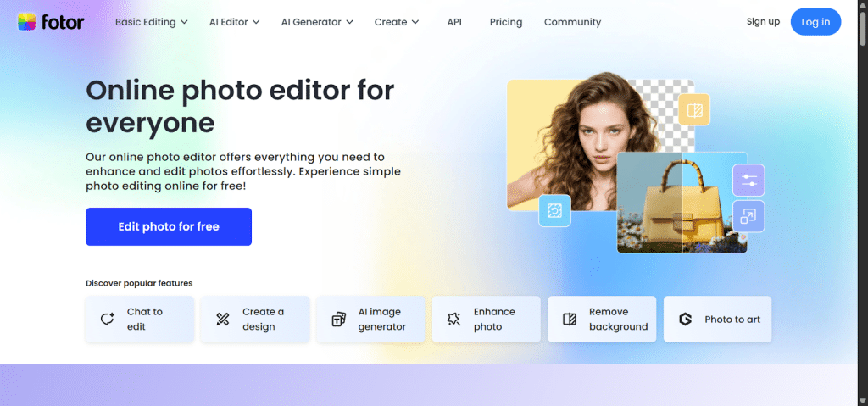
Task: Open the AI Generator menu label
Action: [x=311, y=22]
